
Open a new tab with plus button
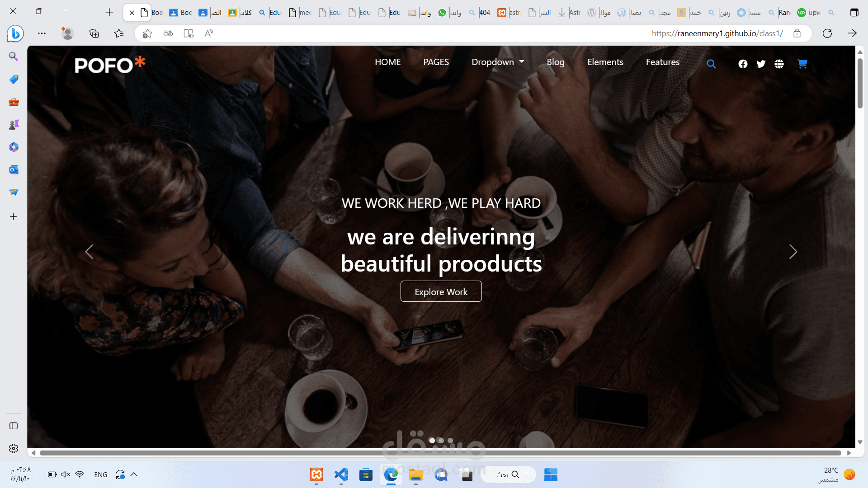coord(109,13)
